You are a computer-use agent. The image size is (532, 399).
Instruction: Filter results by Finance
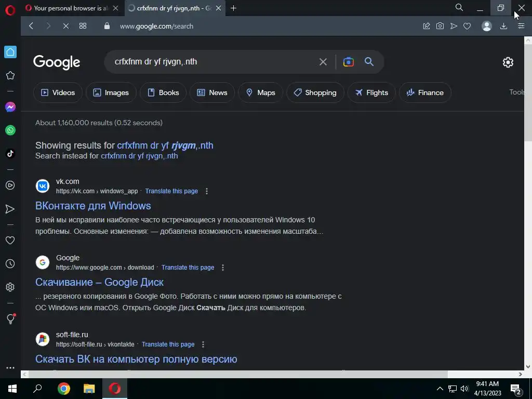click(x=425, y=92)
